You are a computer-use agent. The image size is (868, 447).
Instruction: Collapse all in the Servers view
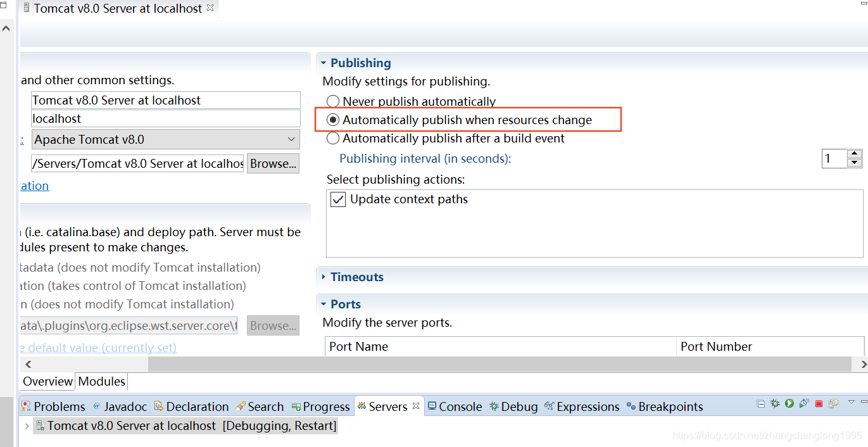pyautogui.click(x=761, y=403)
